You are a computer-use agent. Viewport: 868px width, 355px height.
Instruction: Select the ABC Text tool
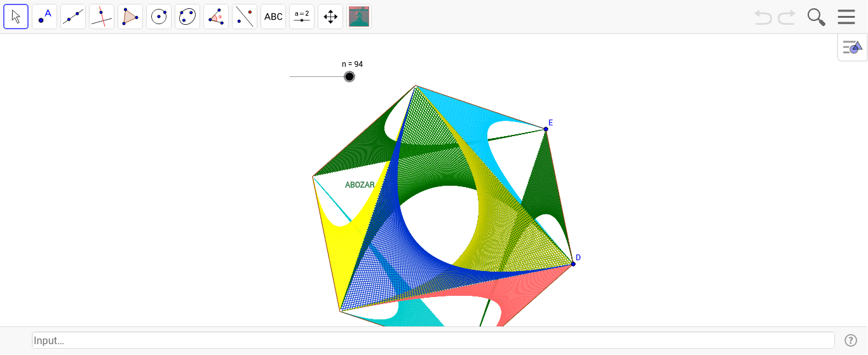pyautogui.click(x=273, y=17)
